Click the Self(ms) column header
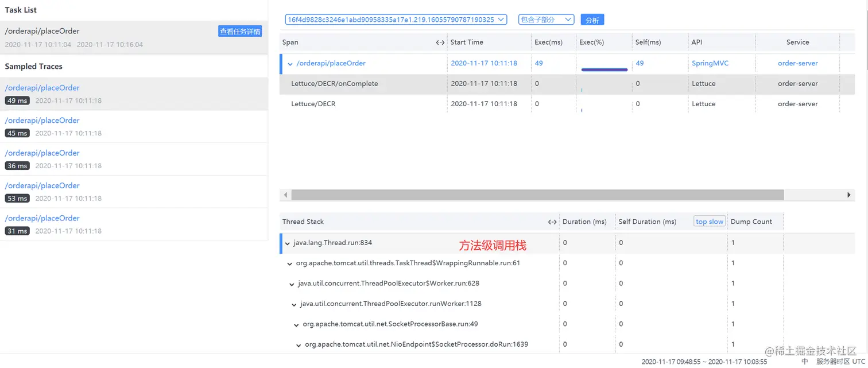 tap(648, 42)
